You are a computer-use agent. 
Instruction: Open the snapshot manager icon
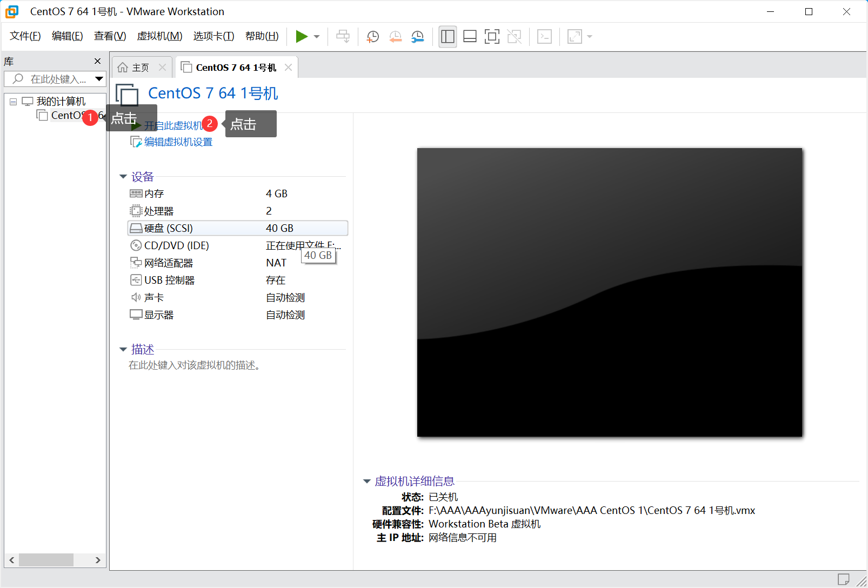point(418,37)
